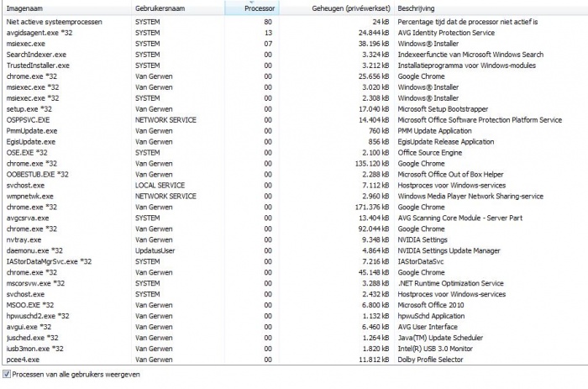Click 'Dolby Profile Selector' description
The image size is (588, 389).
pyautogui.click(x=430, y=359)
